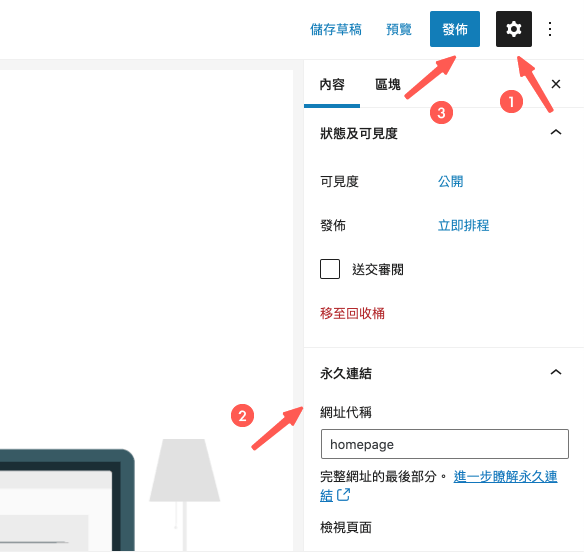Image resolution: width=584 pixels, height=552 pixels.
Task: Open the 立即排程 schedule picker
Action: click(x=463, y=225)
